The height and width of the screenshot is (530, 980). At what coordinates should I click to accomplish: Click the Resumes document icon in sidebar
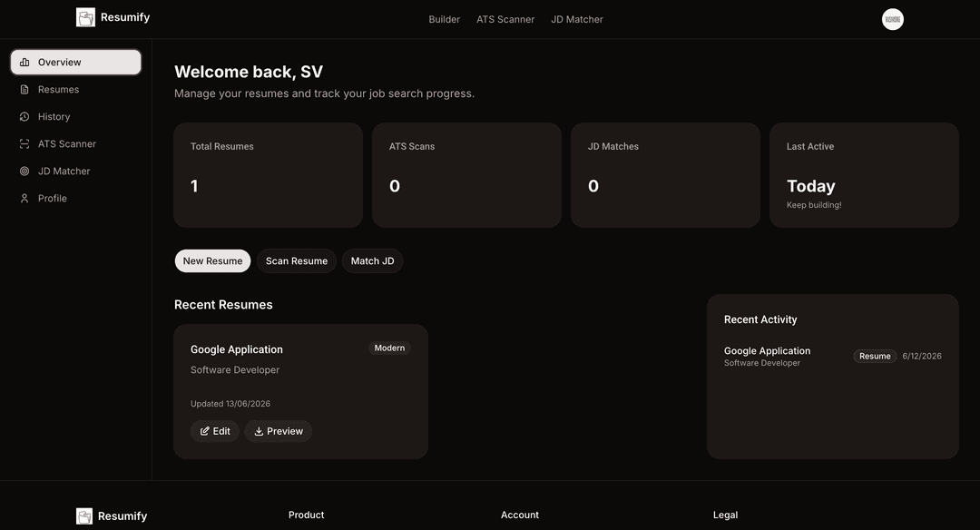pyautogui.click(x=24, y=89)
